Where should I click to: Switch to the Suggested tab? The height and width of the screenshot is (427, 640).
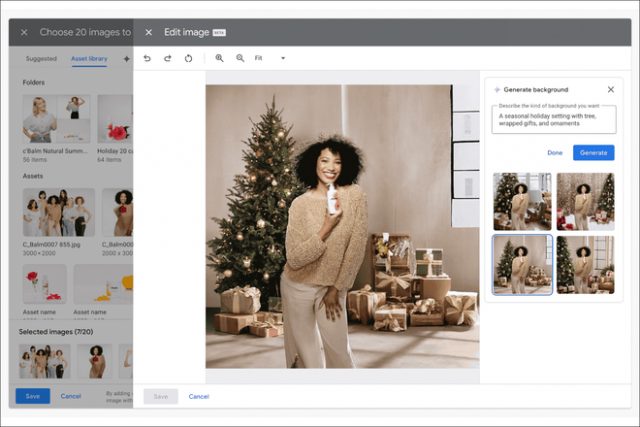pos(41,59)
